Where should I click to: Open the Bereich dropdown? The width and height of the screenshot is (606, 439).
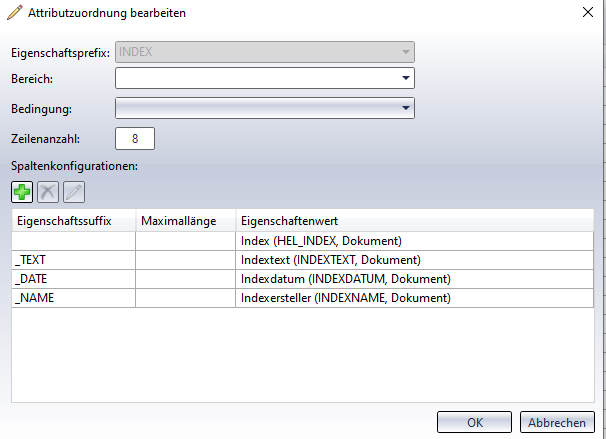click(x=406, y=78)
